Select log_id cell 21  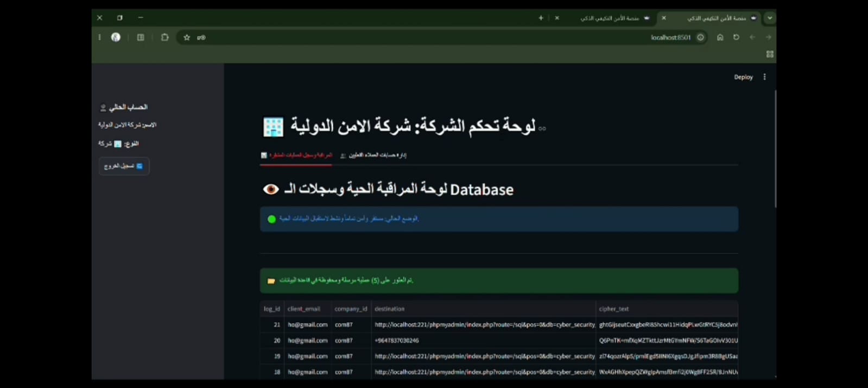(272, 324)
